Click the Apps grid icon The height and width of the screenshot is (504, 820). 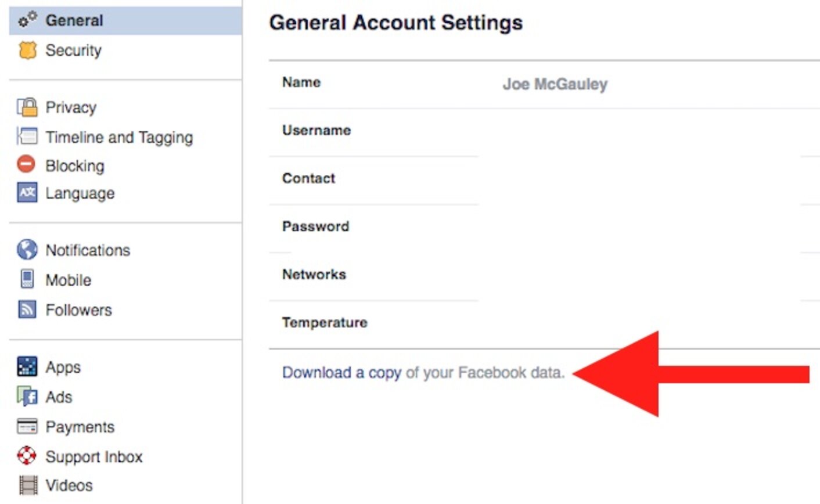[x=25, y=367]
